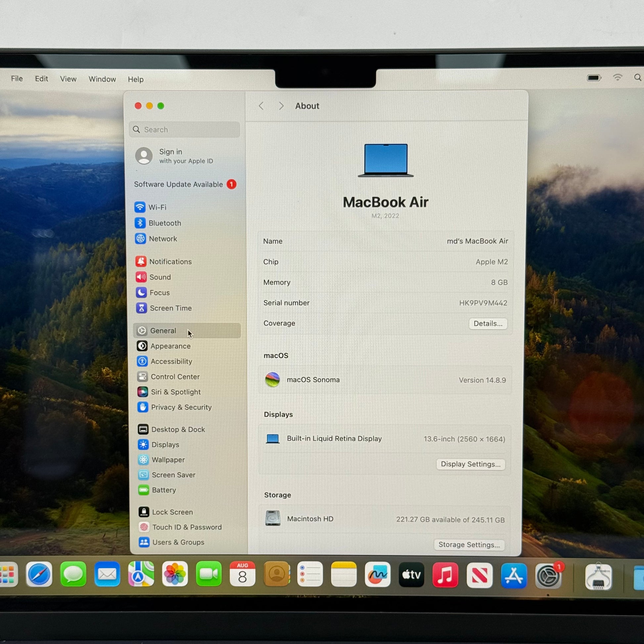Launch Safari from the Dock
The width and height of the screenshot is (644, 644).
[39, 574]
